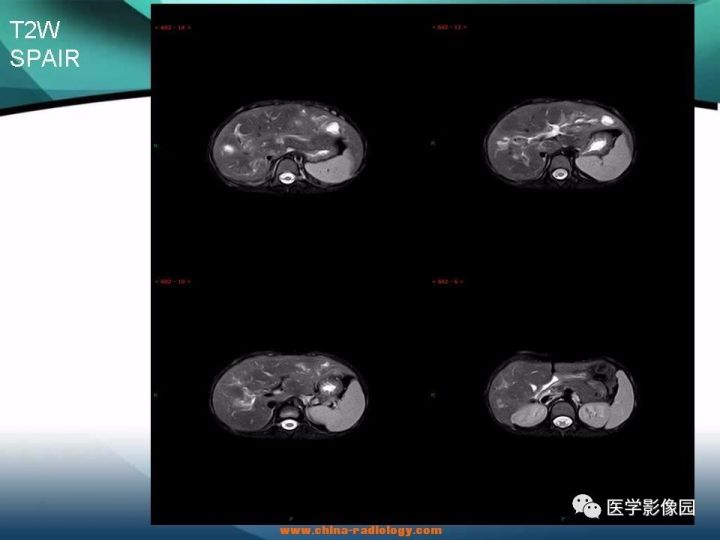
Task: Select the T2W SPAIR slide title
Action: [45, 45]
